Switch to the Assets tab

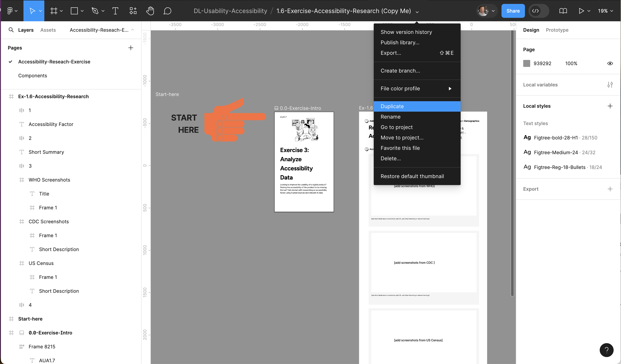48,30
